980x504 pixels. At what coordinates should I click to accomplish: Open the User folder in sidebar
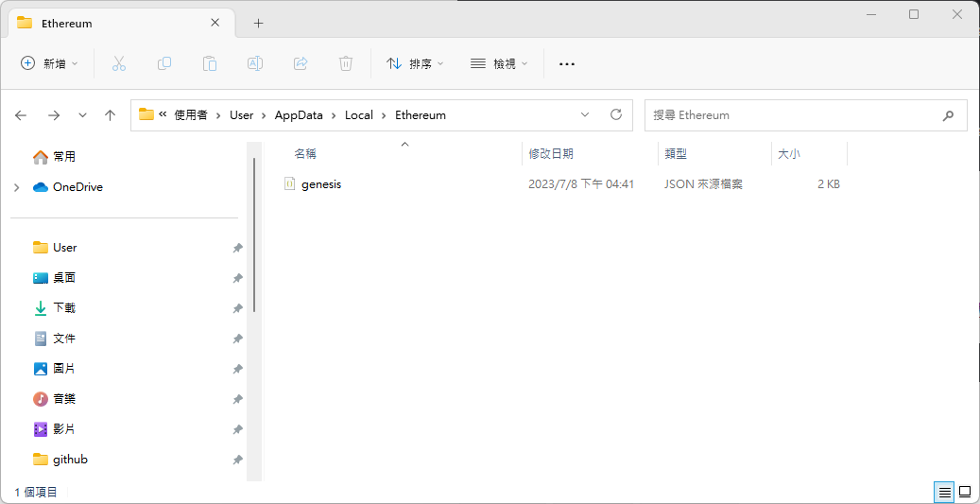(55, 248)
